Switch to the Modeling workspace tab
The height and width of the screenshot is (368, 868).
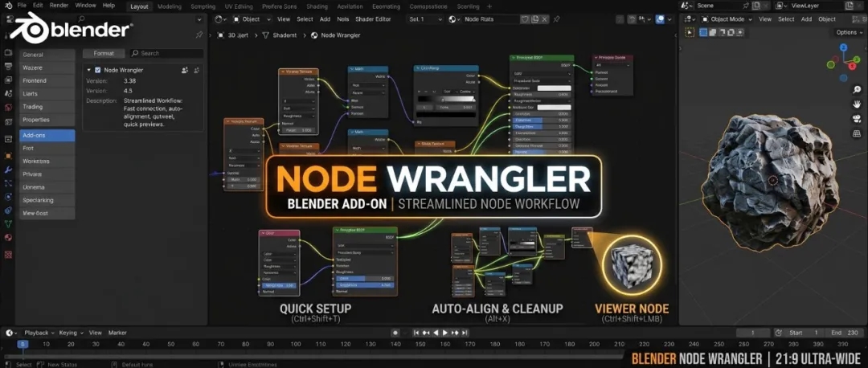170,6
